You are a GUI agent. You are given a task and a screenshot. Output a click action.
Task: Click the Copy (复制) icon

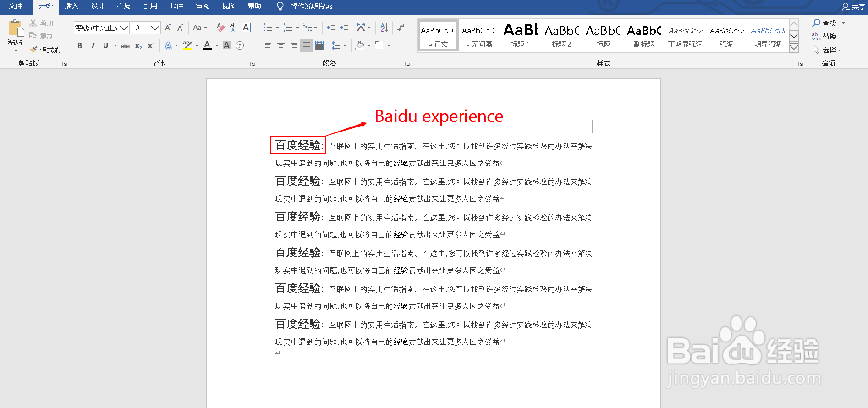click(33, 36)
